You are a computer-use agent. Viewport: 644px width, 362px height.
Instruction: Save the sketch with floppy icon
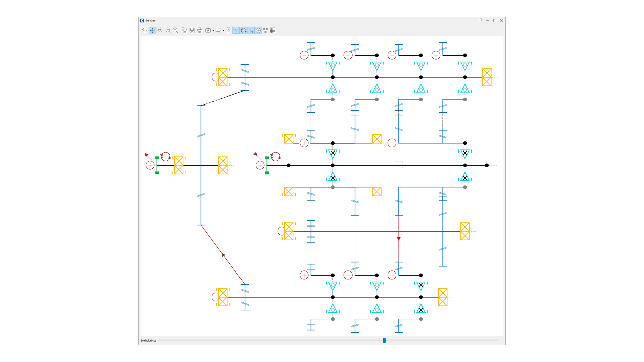tap(192, 31)
